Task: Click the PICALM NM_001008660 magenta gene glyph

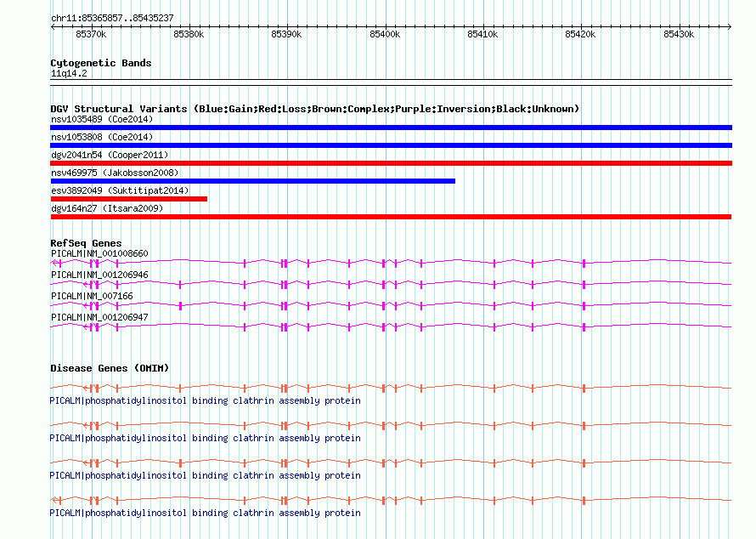Action: point(391,263)
